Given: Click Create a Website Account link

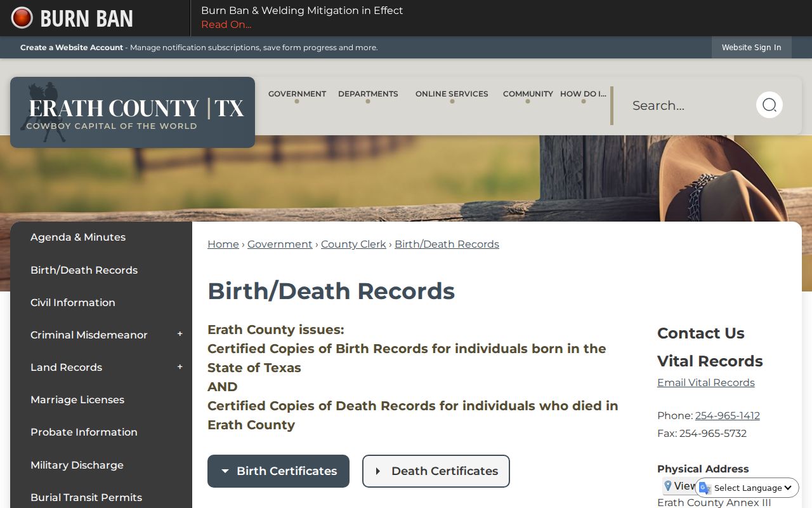Looking at the screenshot, I should [72, 48].
